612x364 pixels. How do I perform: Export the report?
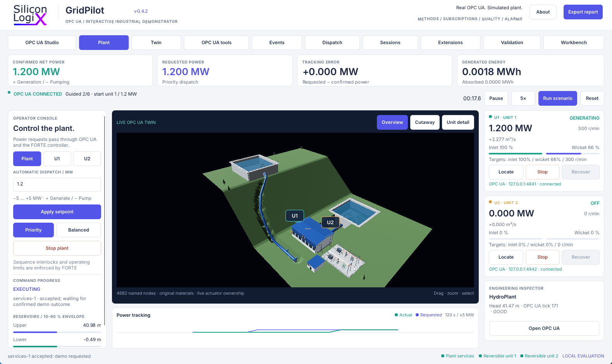pos(583,12)
